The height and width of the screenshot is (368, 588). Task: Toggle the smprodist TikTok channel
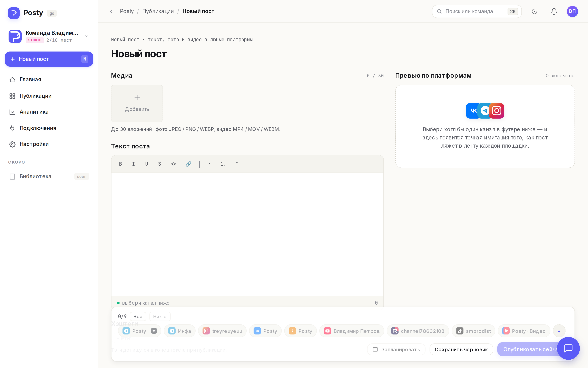473,331
